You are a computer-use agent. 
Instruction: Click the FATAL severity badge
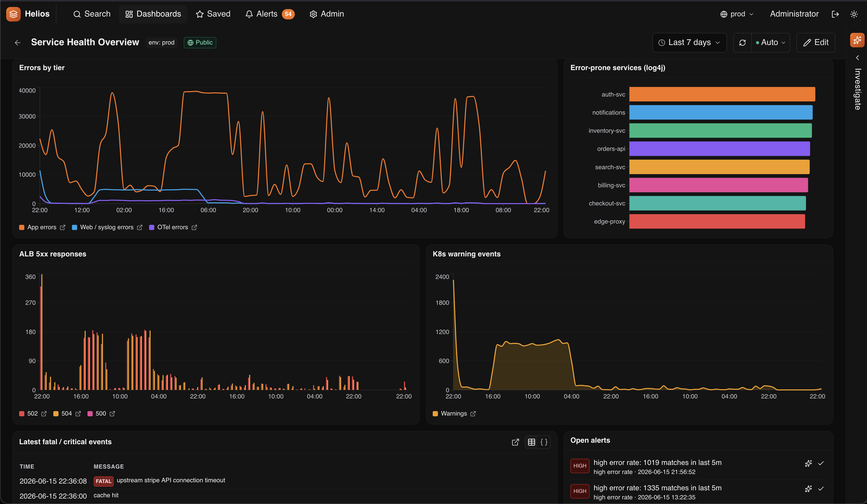[104, 481]
